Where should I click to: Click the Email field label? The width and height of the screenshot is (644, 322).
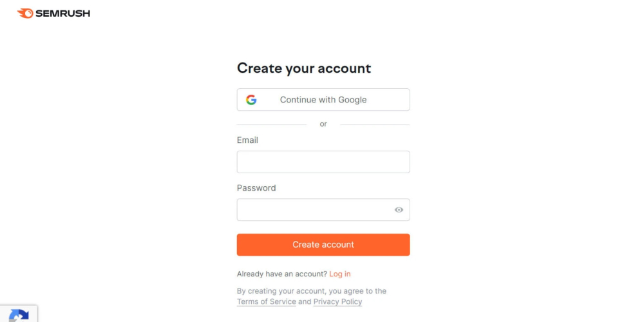247,140
